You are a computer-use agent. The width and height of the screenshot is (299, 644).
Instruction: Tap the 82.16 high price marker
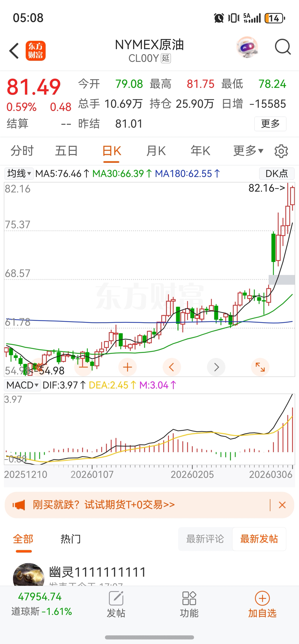click(267, 188)
